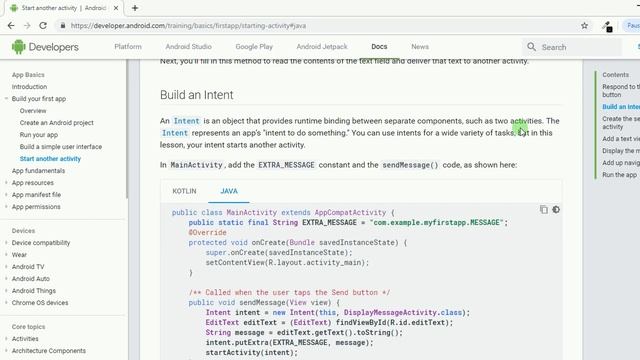Open App fundamentals sidebar link
This screenshot has height=360, width=640.
coord(38,171)
